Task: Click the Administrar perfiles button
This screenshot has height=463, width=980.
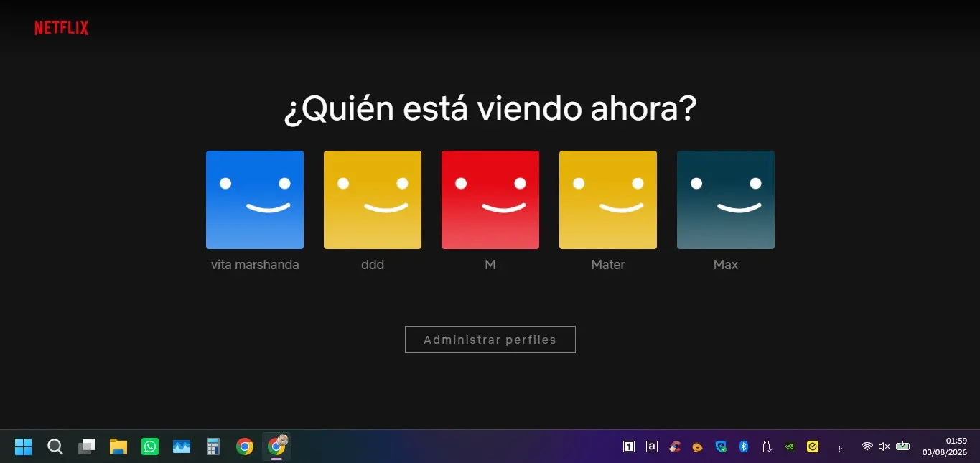Action: [x=490, y=340]
